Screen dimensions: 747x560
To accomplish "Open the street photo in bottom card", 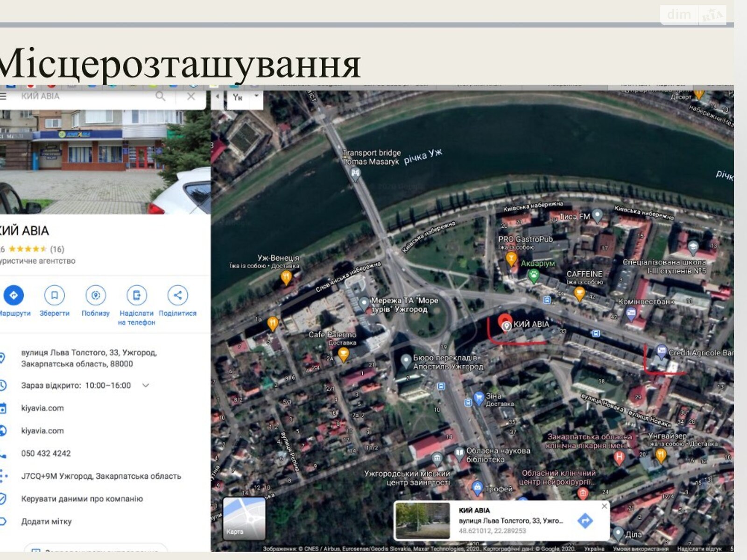I will point(423,520).
